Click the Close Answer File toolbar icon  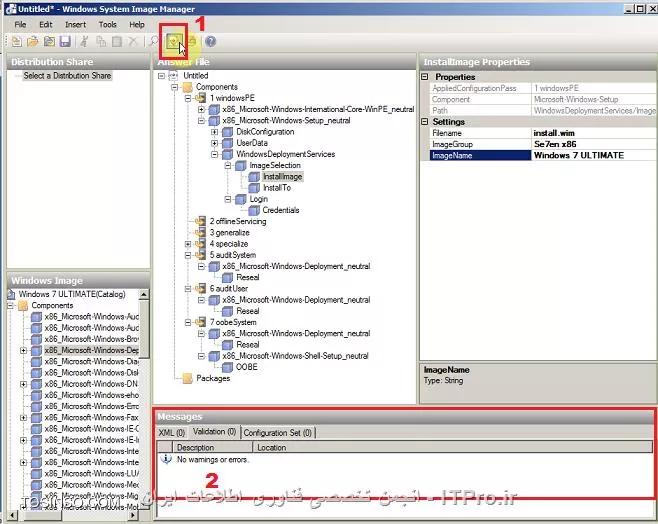pyautogui.click(x=49, y=41)
